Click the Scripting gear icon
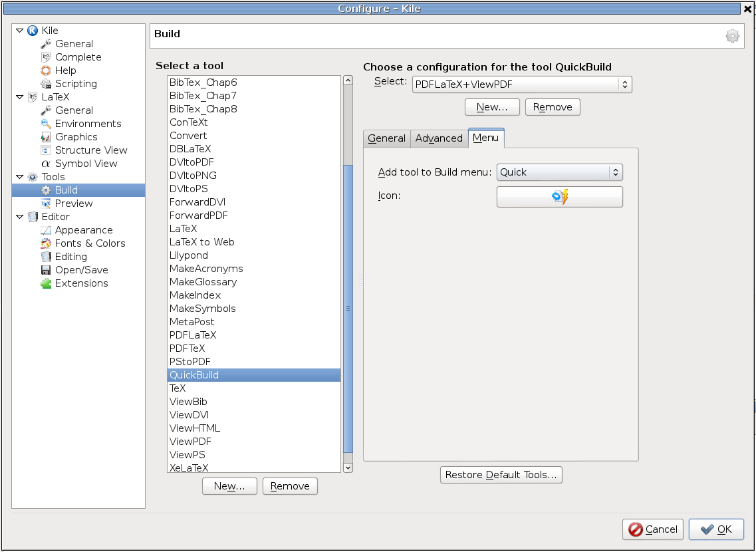Viewport: 756px width, 552px height. (x=46, y=84)
